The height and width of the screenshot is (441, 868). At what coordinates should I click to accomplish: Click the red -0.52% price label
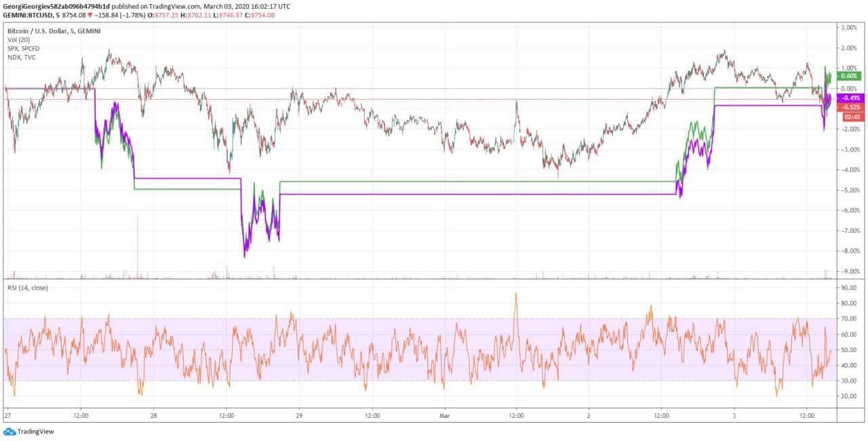point(852,107)
